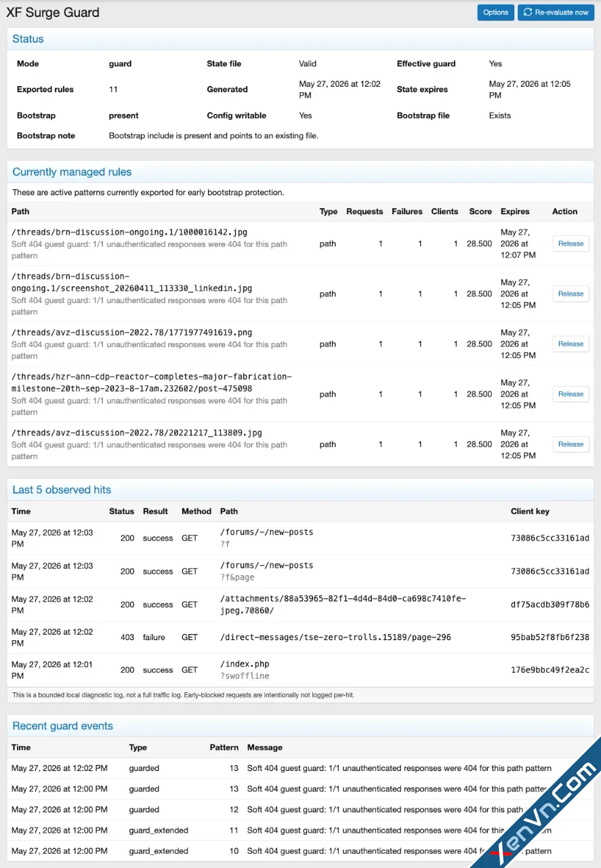The image size is (601, 868).
Task: Click State expires time 12:05 PM in Status
Action: [x=530, y=90]
